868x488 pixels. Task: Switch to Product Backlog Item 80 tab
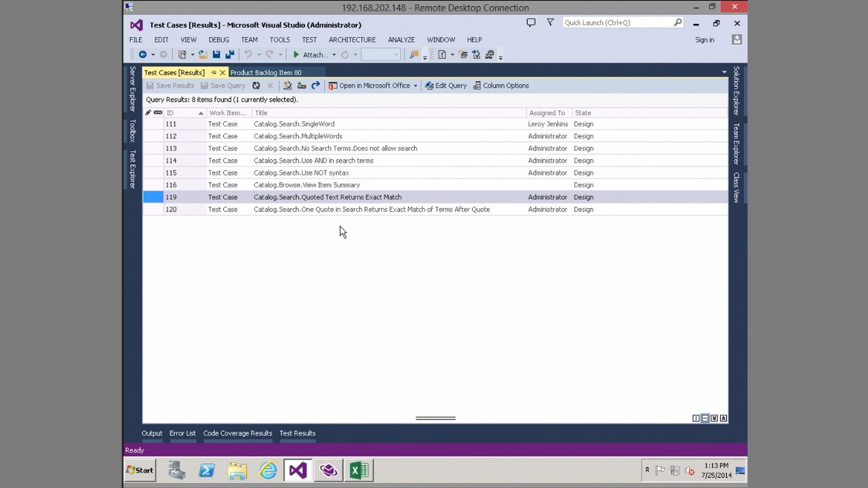[266, 73]
